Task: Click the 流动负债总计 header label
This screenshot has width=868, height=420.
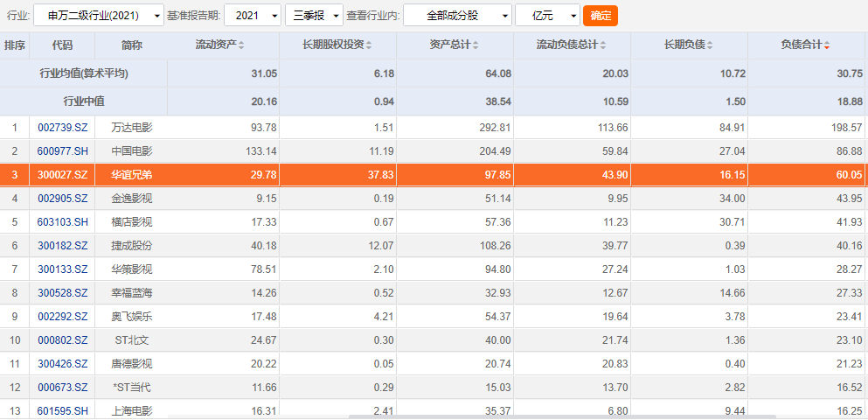Action: pos(567,45)
